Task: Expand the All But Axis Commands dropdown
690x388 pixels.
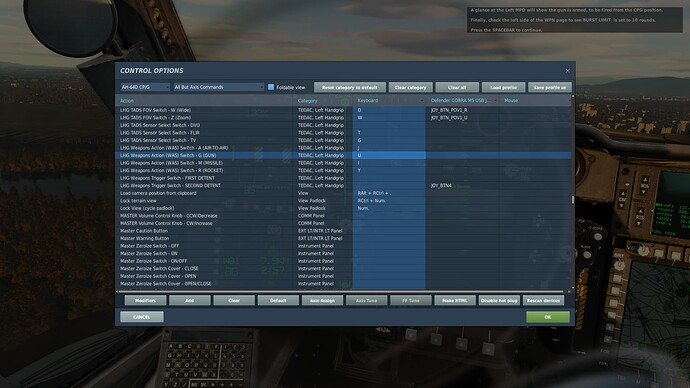Action: [219, 87]
